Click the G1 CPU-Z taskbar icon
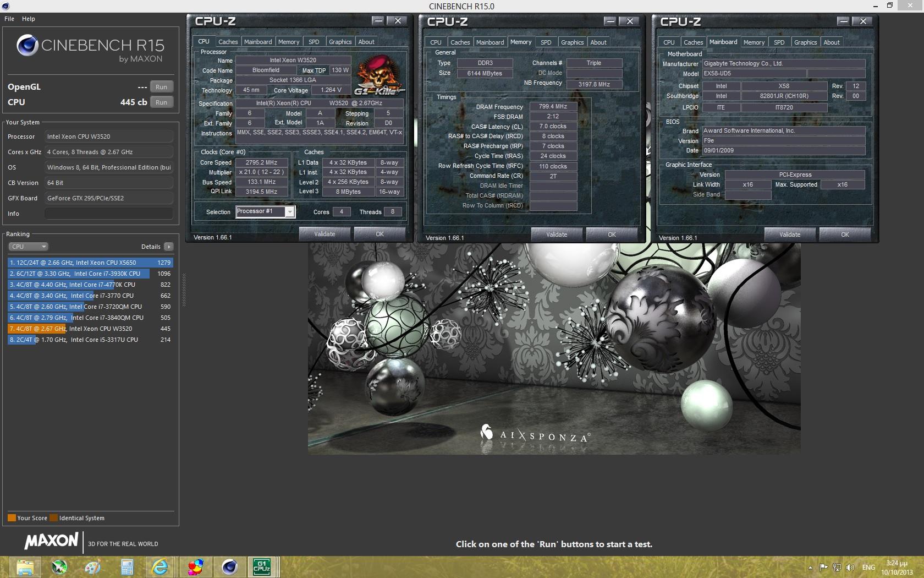Image resolution: width=924 pixels, height=578 pixels. pos(262,567)
